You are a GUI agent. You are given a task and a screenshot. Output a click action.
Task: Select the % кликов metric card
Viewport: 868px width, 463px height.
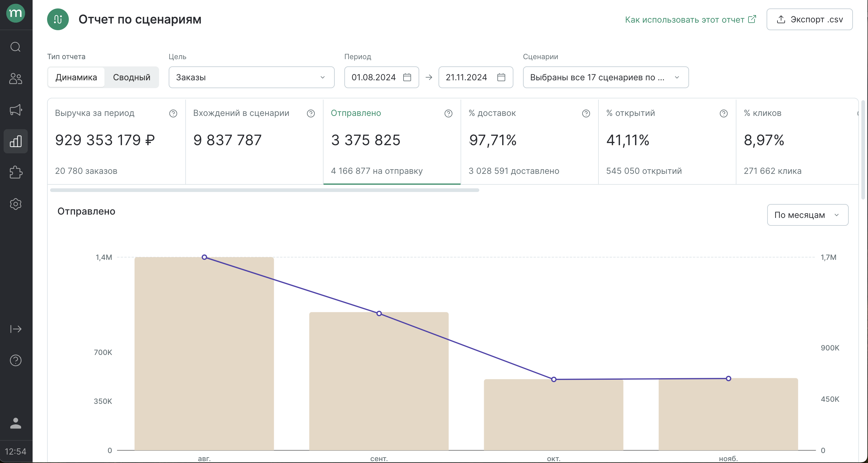click(797, 142)
